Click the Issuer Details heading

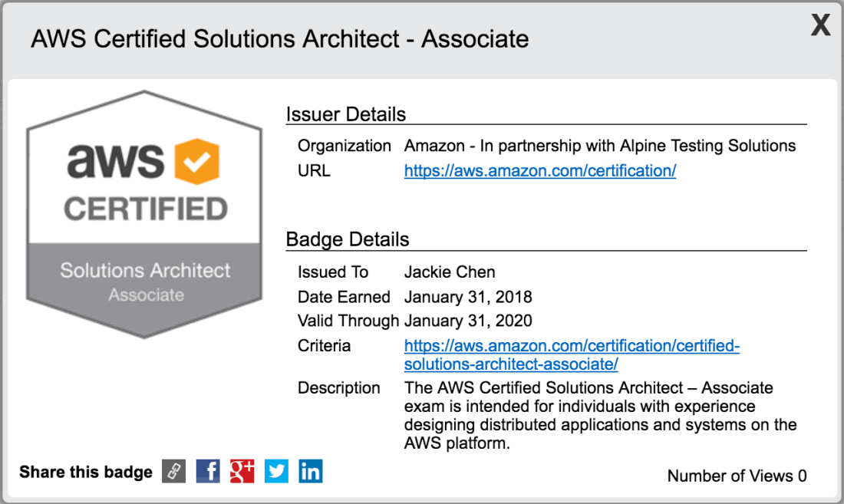pos(345,114)
